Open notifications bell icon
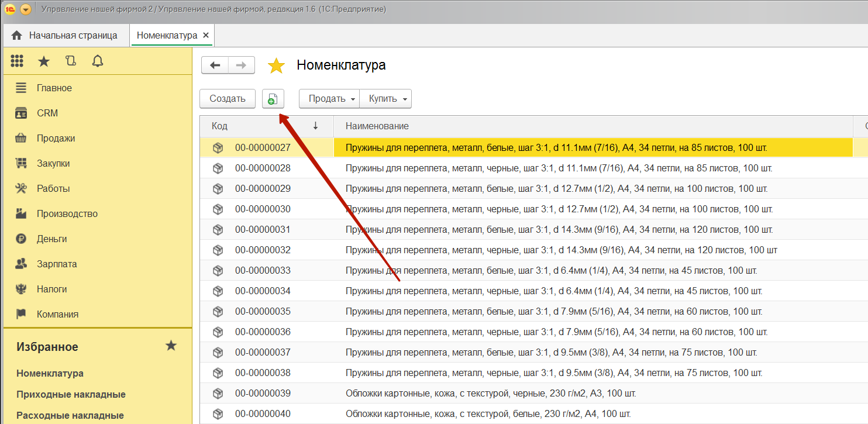Viewport: 868px width, 424px height. (x=98, y=61)
